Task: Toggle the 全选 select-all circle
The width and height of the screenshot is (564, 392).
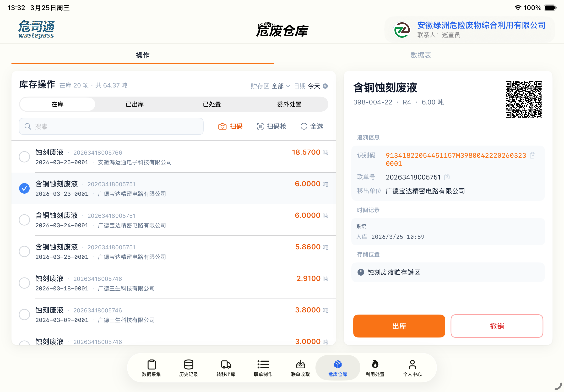Action: (x=304, y=126)
